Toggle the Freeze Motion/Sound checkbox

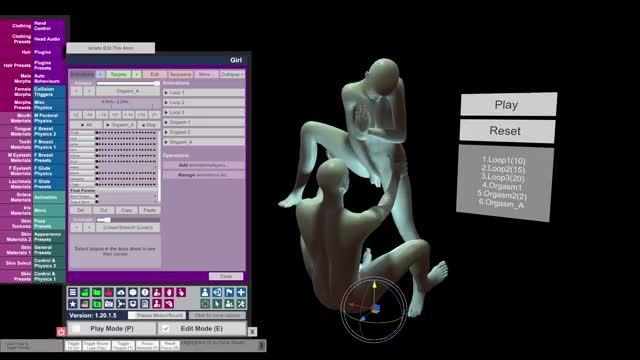132,316
